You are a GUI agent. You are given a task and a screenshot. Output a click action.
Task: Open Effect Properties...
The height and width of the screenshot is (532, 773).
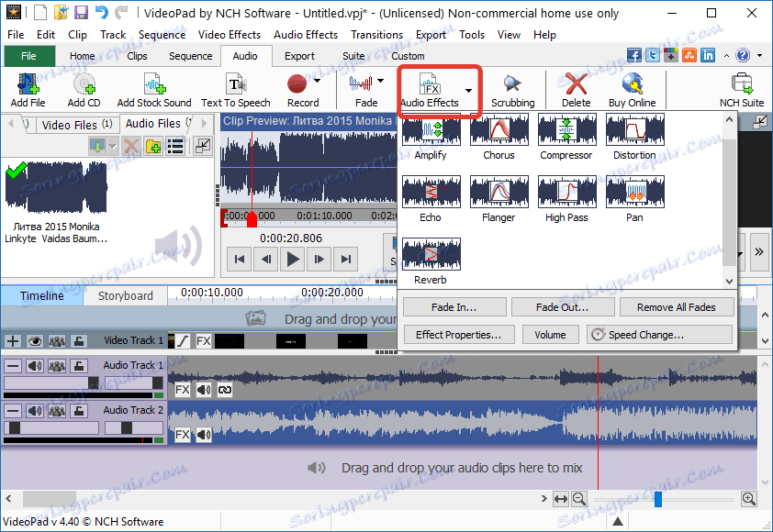click(x=458, y=335)
